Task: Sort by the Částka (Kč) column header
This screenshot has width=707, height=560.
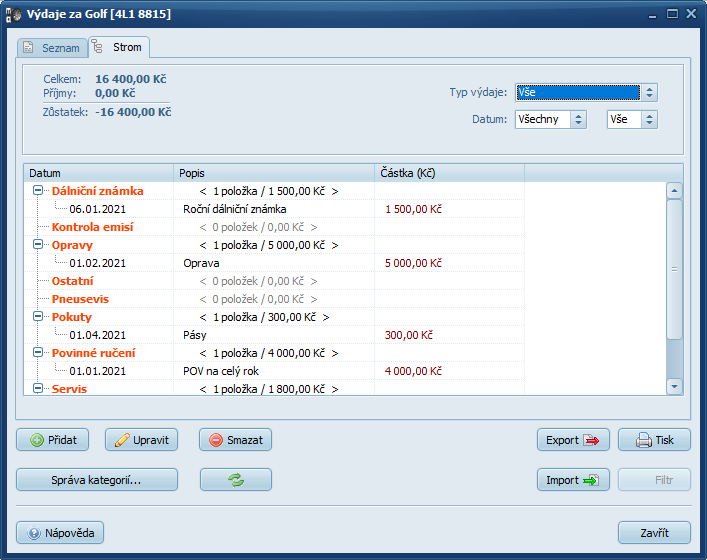Action: coord(450,173)
